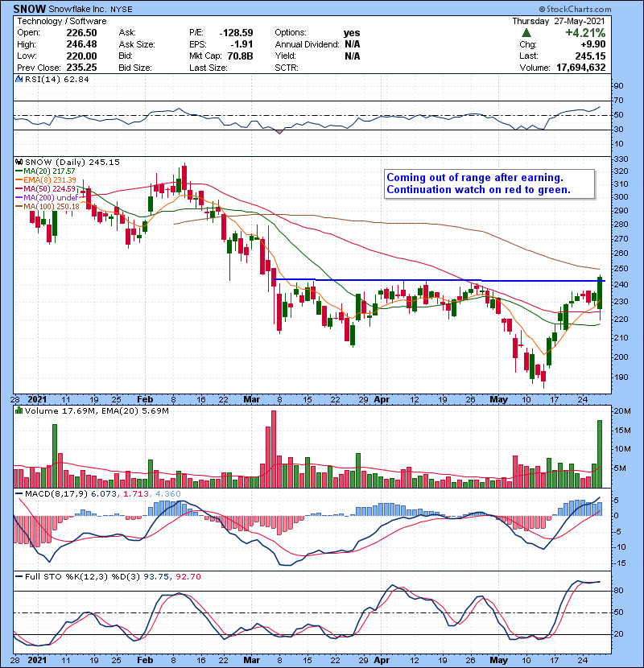Click the SNOW (Daily) candlestick icon
Viewport: 644px width, 668px height.
[19, 162]
